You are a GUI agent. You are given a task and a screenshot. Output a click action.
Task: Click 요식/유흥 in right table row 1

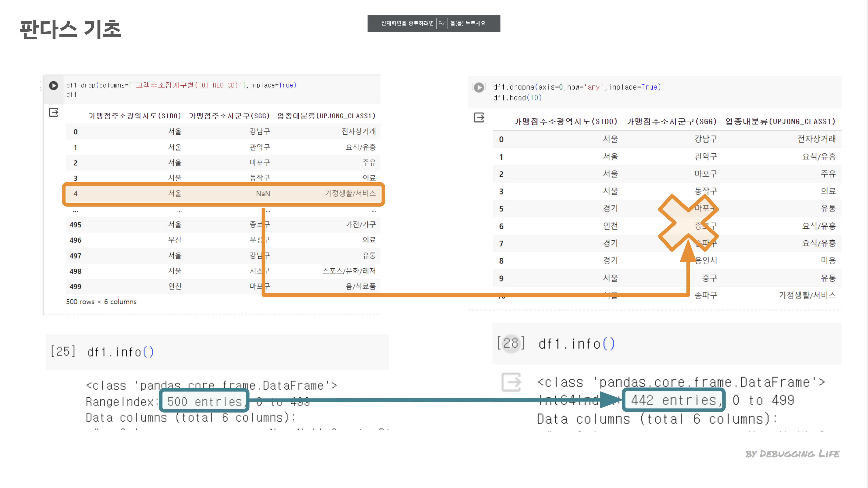pyautogui.click(x=819, y=157)
